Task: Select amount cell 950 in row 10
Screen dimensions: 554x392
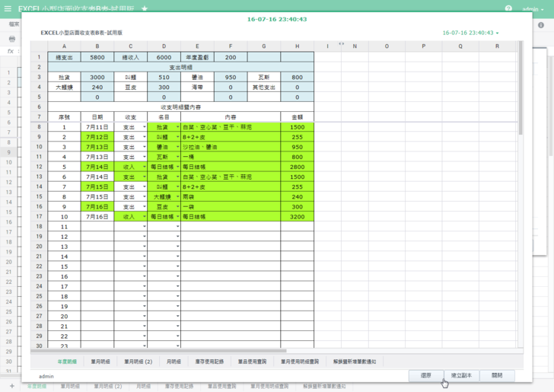Action: pos(297,147)
